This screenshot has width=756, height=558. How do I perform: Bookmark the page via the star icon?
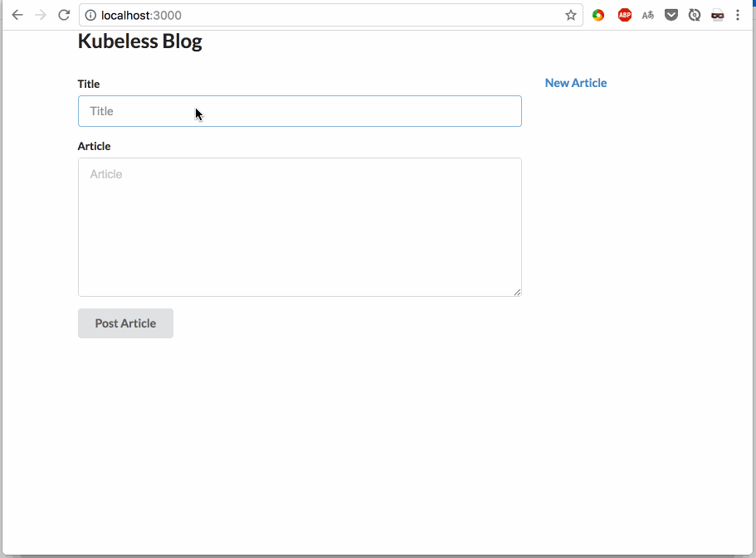pos(570,15)
